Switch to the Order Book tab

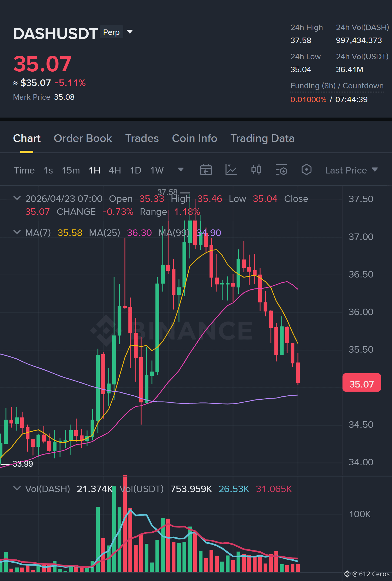[x=83, y=138]
